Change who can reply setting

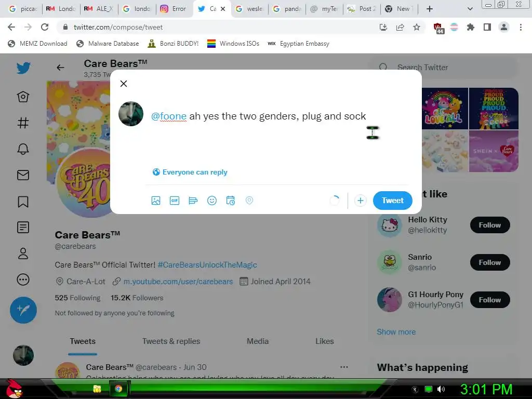pyautogui.click(x=190, y=172)
